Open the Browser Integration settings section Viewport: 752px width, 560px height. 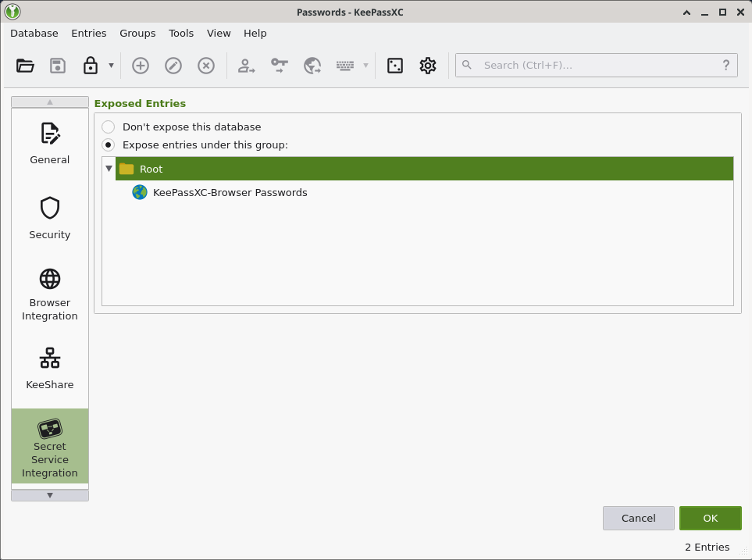pos(50,294)
